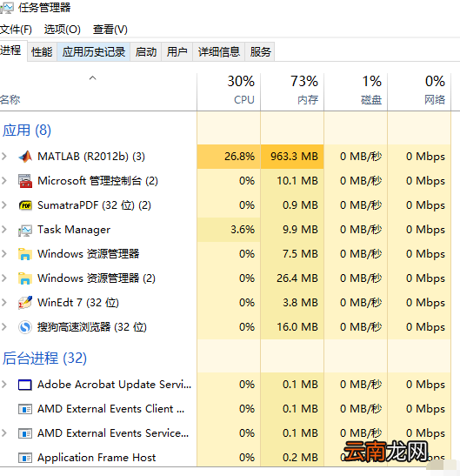The width and height of the screenshot is (460, 476).
Task: Select the MATLAB (R2012b) (3) row name
Action: tap(91, 157)
